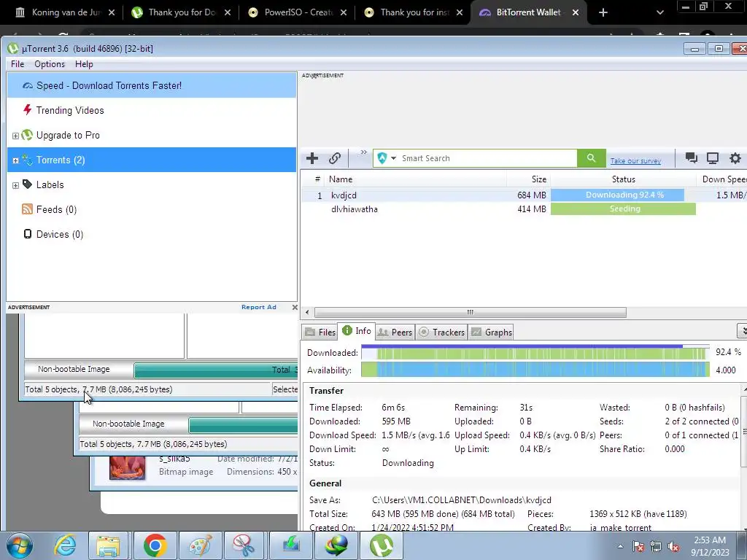Switch to the Graphs tab
This screenshot has height=560, width=747.
click(492, 332)
